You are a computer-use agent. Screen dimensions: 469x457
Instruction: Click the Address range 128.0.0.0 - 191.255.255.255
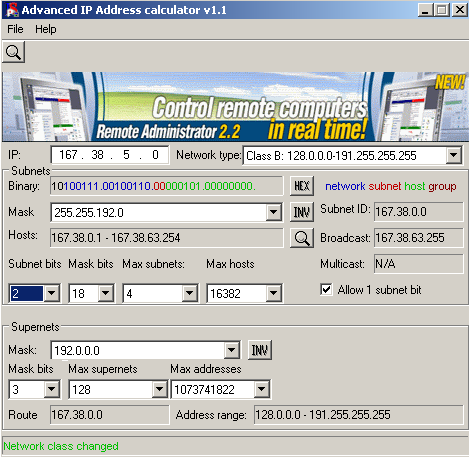pos(358,415)
